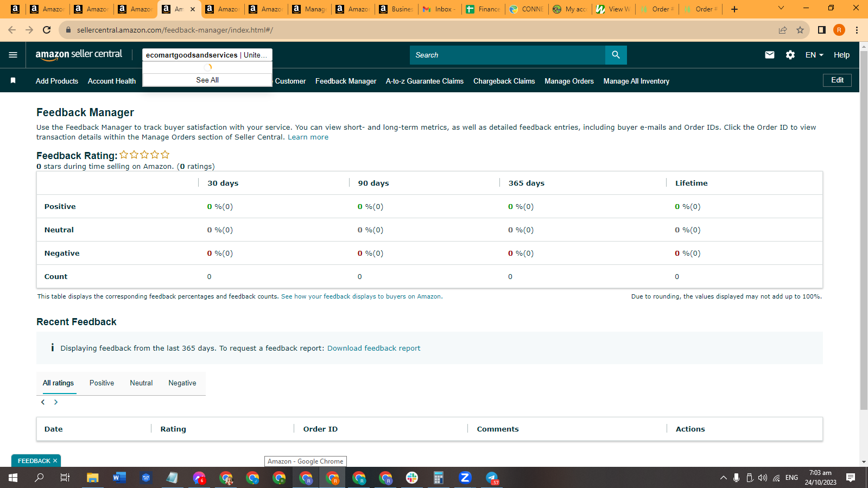Screen dimensions: 868x488
Task: Click the Comments column header
Action: [x=498, y=429]
